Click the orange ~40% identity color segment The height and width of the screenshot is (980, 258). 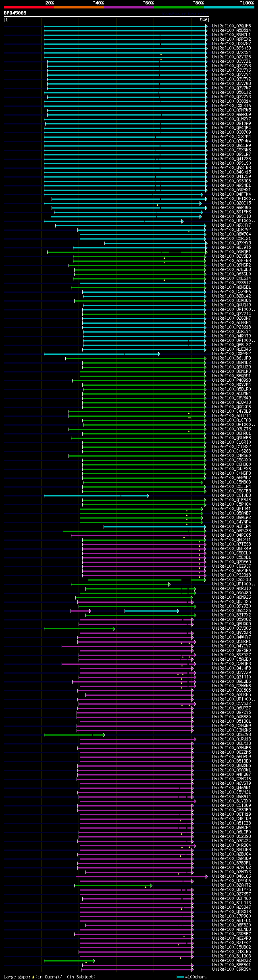click(x=79, y=7)
